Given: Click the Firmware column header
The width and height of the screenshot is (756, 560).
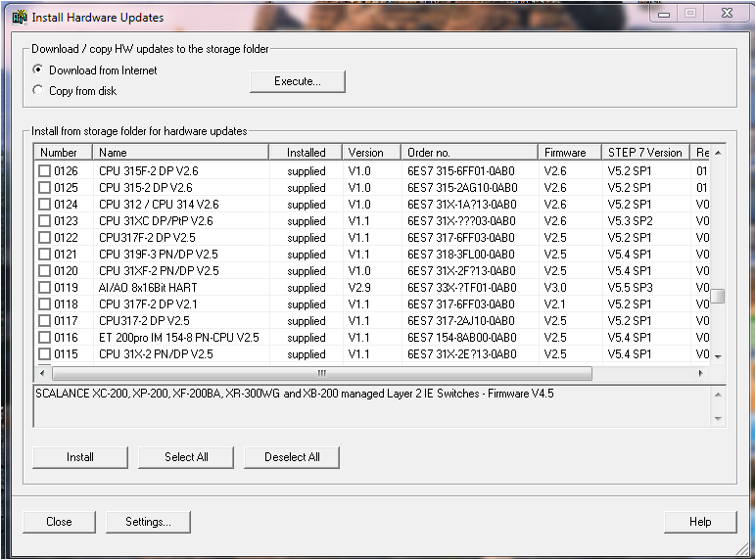Looking at the screenshot, I should click(570, 153).
